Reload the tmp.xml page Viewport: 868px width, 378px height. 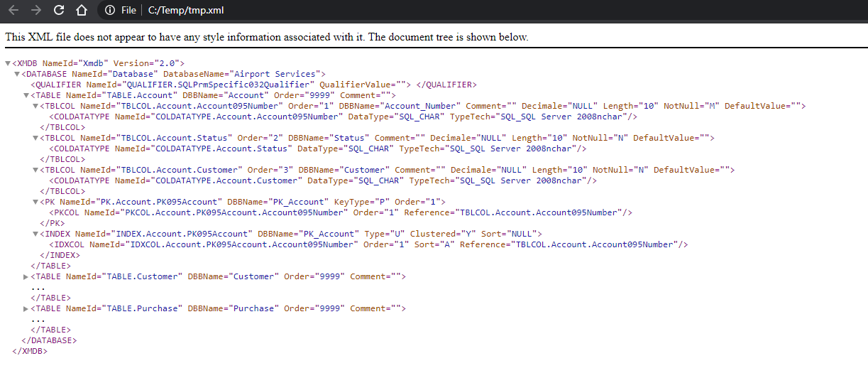(59, 10)
